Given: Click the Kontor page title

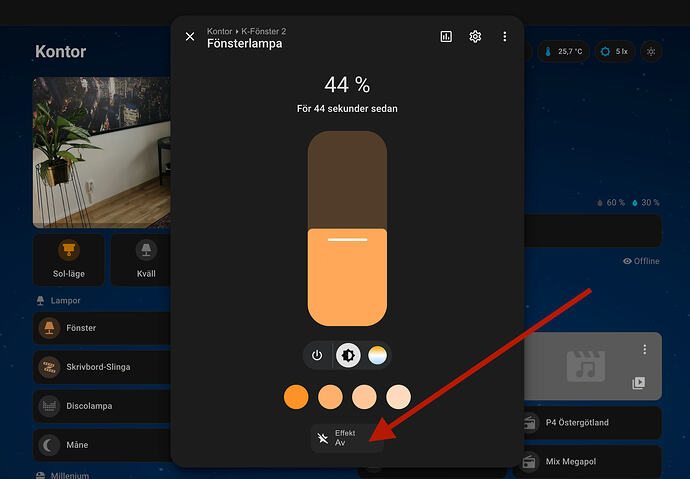Looking at the screenshot, I should tap(61, 51).
